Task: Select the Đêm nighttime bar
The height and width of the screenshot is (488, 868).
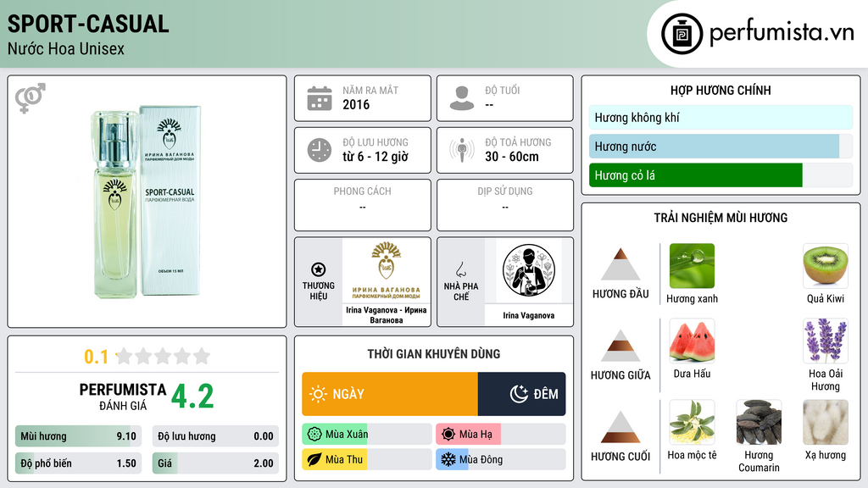Action: point(521,394)
